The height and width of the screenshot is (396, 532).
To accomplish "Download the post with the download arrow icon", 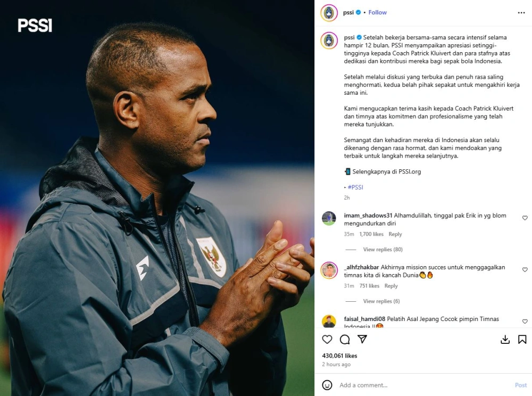I will (x=505, y=340).
